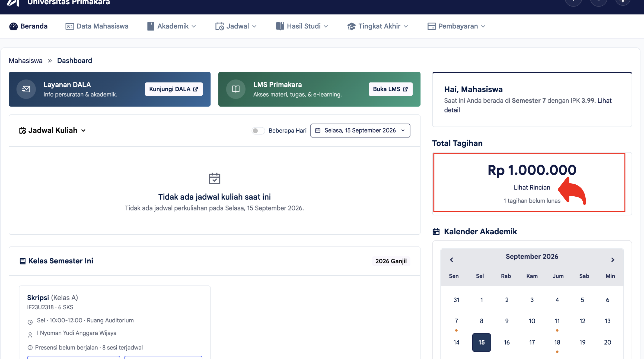
Task: Click the 2026 Ganjil semester badge
Action: [391, 261]
